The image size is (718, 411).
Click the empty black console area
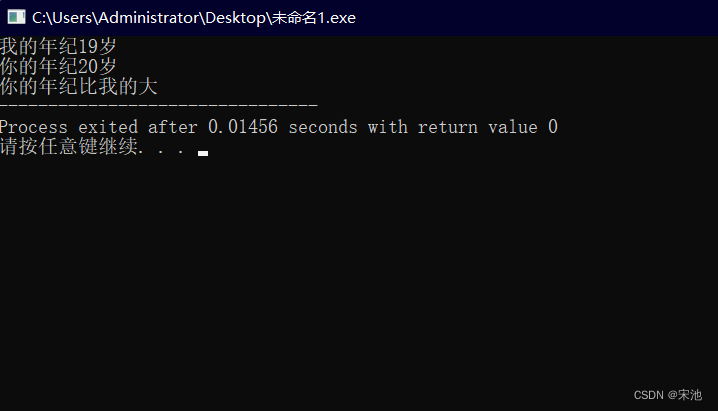(359, 275)
